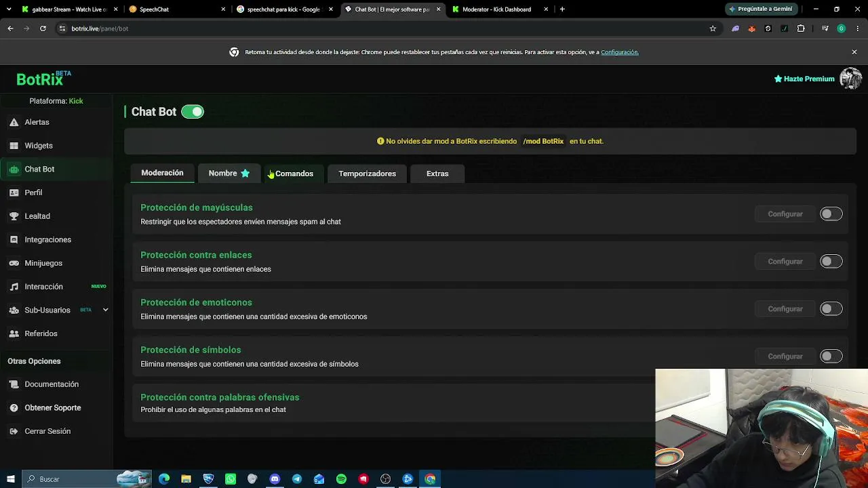This screenshot has height=488, width=868.
Task: Click the Windows Buscar search box
Action: click(86, 479)
